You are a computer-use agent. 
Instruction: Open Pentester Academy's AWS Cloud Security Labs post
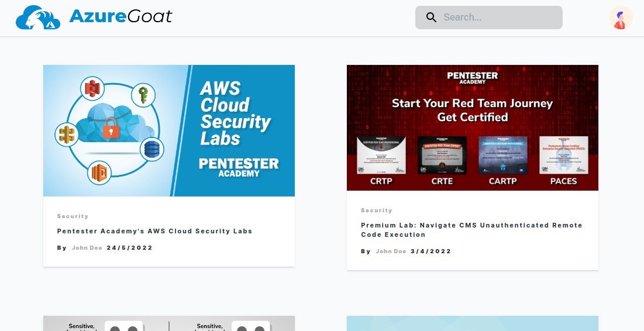pyautogui.click(x=154, y=231)
